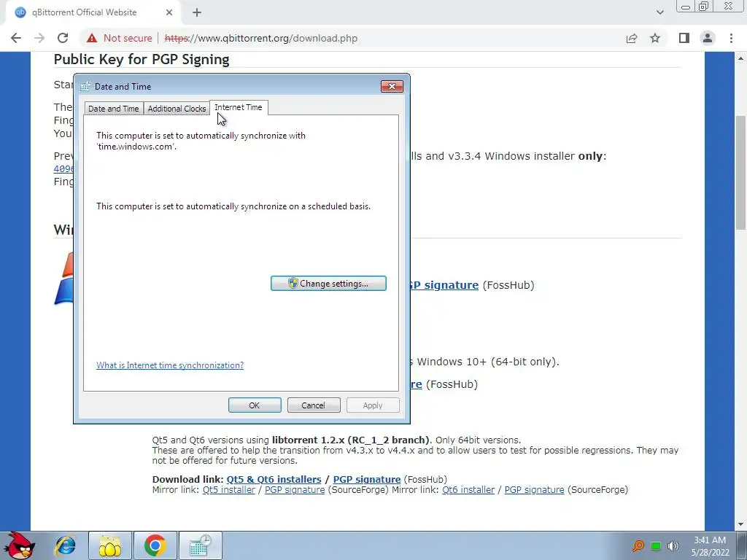The height and width of the screenshot is (560, 747).
Task: Confirm dialog with OK button
Action: click(255, 405)
